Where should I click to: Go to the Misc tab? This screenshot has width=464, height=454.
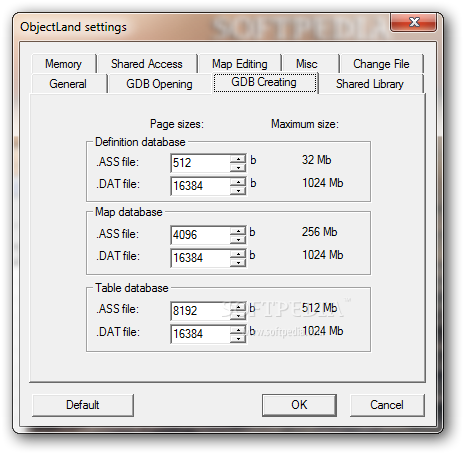307,64
